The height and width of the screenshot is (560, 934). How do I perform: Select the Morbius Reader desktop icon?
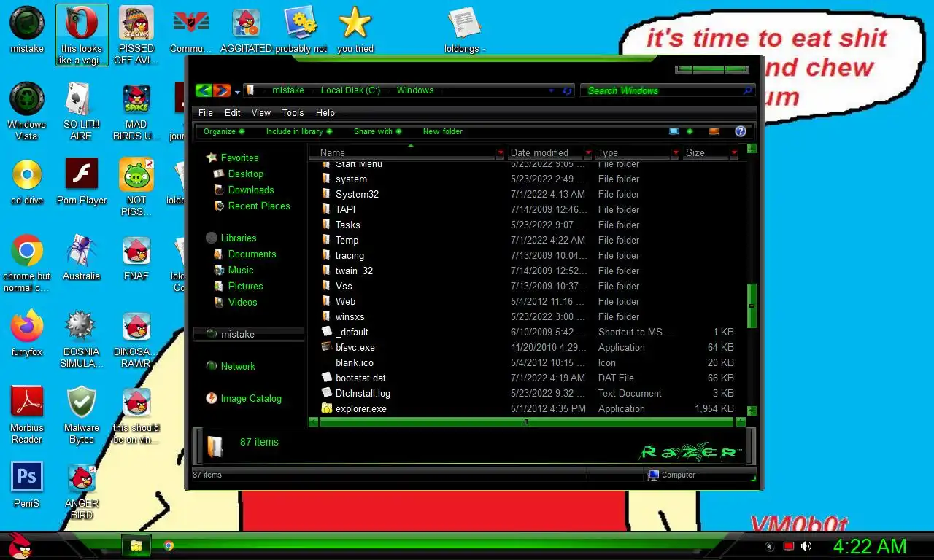click(27, 415)
